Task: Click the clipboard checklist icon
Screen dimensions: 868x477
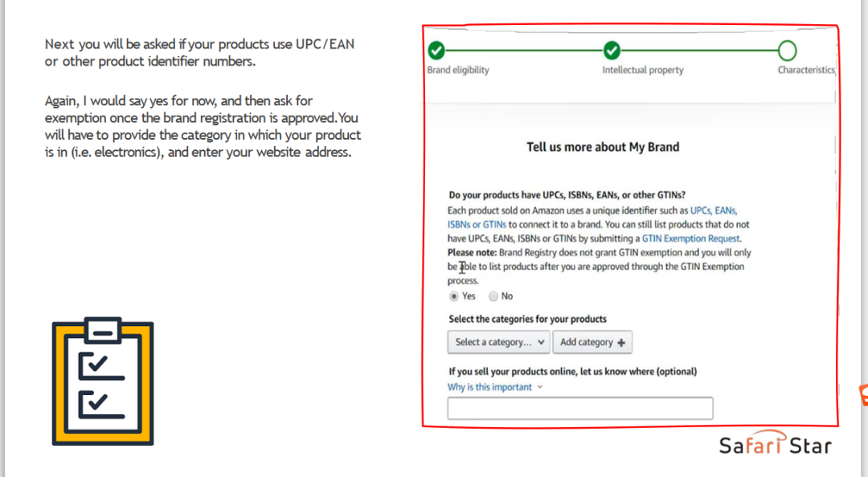Action: tap(103, 381)
